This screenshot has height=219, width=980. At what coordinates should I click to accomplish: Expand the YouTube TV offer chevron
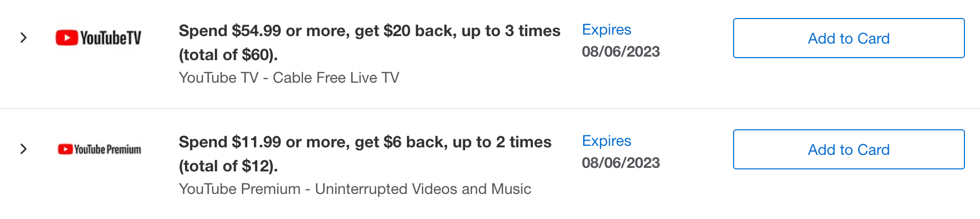point(23,38)
